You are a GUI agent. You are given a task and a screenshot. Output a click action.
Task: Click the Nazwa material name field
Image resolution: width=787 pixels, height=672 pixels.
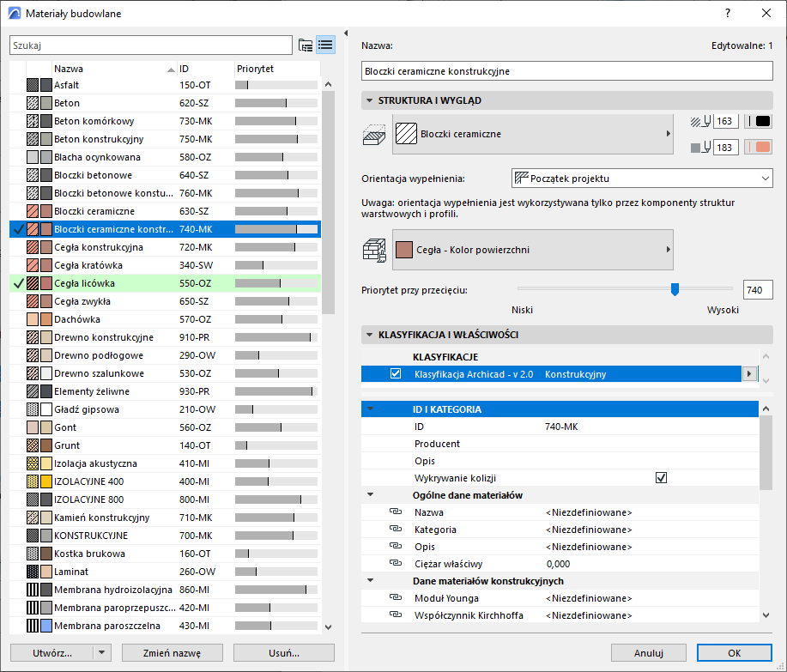[x=566, y=71]
